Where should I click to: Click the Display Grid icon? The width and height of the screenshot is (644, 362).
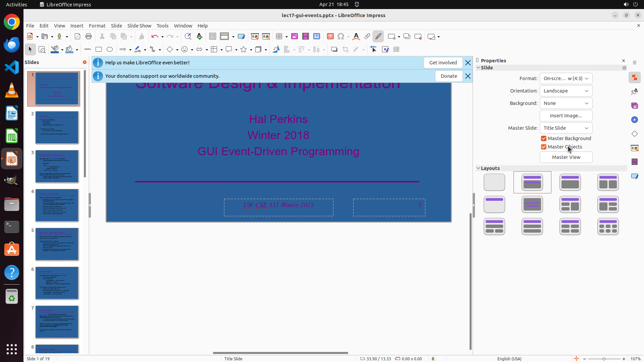click(x=213, y=37)
